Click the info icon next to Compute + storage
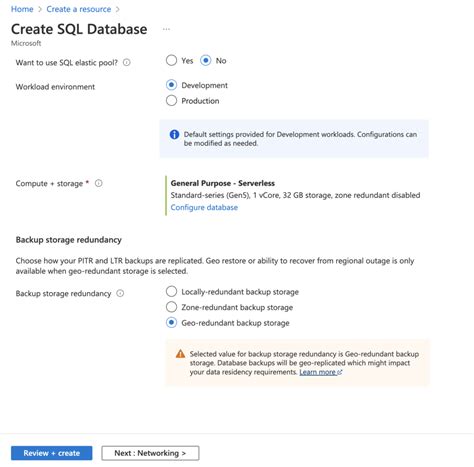474x467 pixels. click(x=99, y=183)
